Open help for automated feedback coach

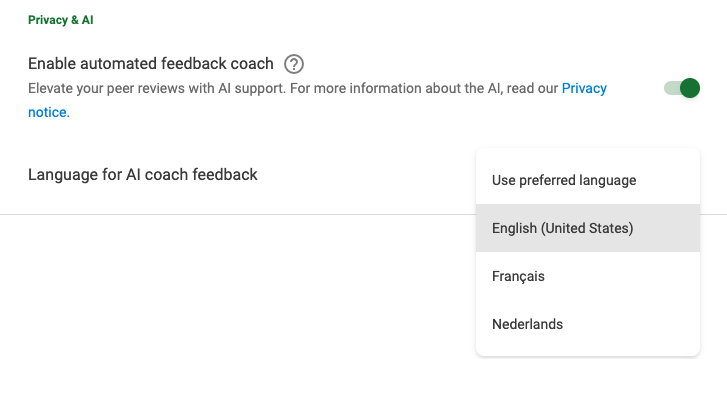(x=294, y=64)
